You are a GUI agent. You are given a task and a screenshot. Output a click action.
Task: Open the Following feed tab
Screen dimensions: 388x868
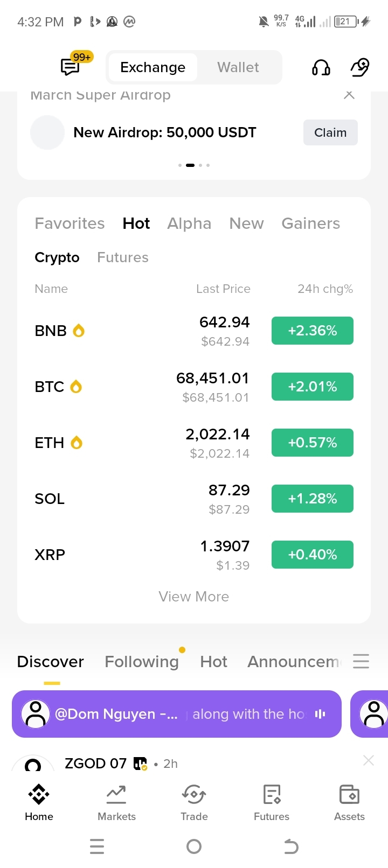(142, 661)
